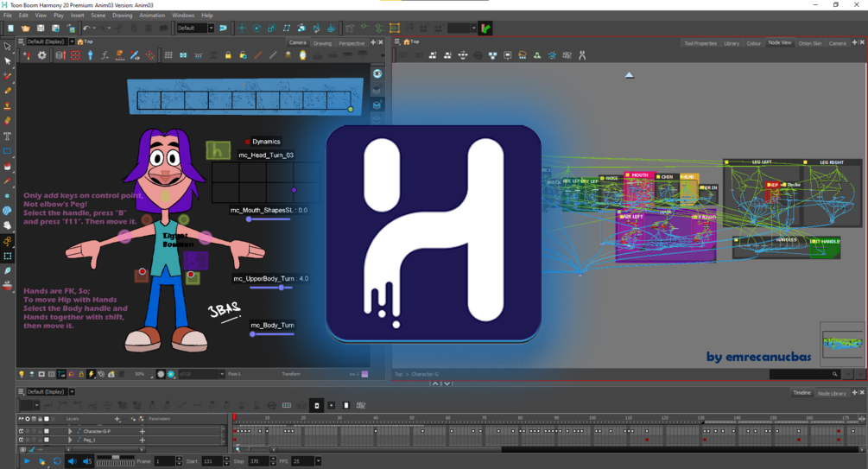Click the Frame number input field
The width and height of the screenshot is (868, 469).
(x=164, y=461)
